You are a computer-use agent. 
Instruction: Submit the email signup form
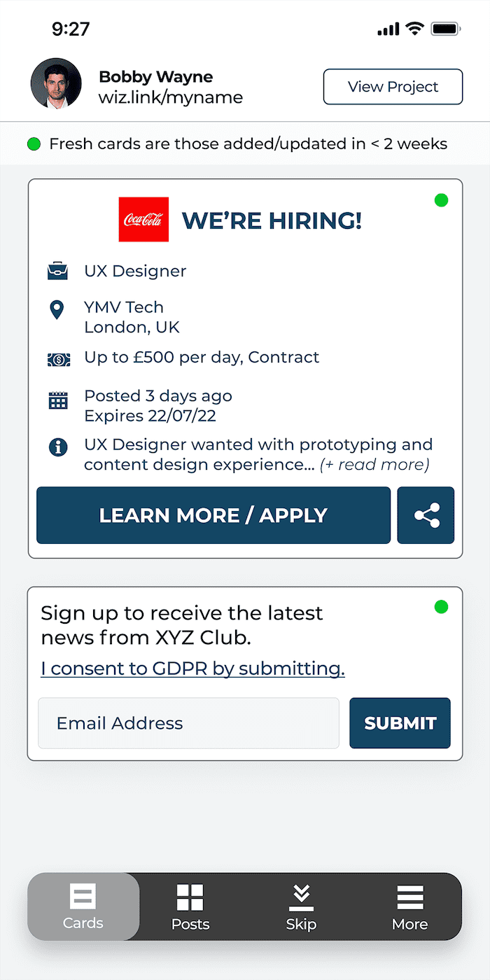tap(400, 723)
